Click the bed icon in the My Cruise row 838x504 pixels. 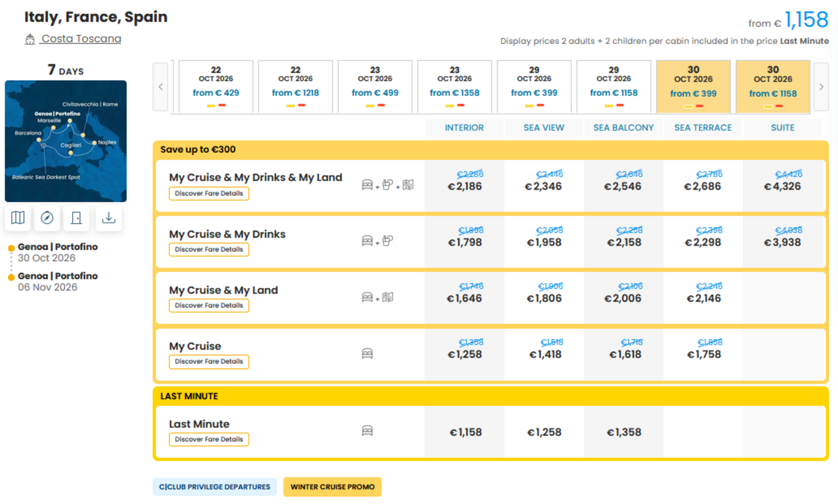367,354
